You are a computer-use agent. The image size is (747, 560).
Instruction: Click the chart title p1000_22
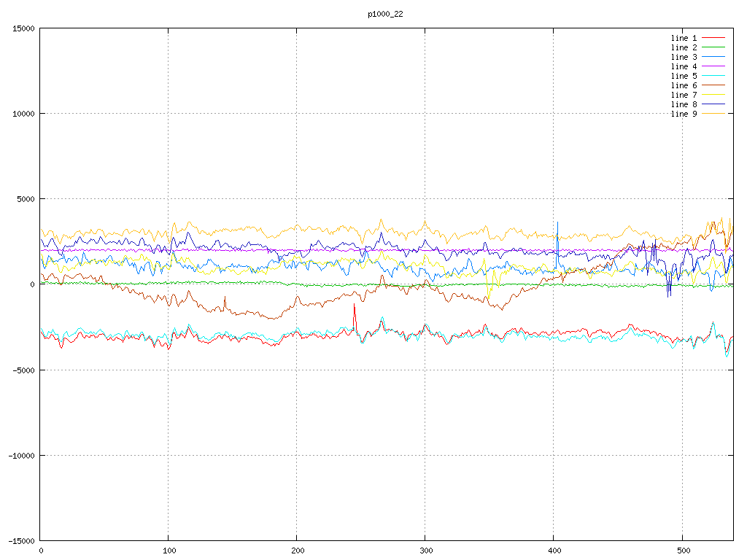[x=385, y=14]
